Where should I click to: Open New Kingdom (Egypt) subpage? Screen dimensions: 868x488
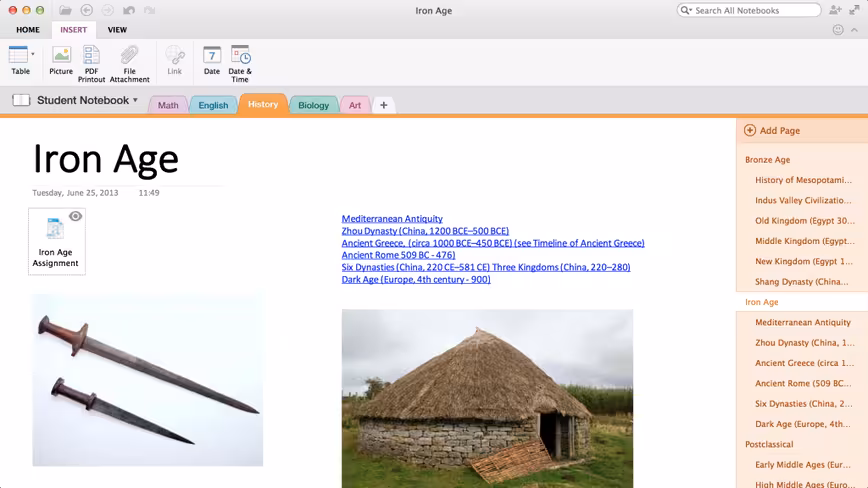tap(802, 261)
